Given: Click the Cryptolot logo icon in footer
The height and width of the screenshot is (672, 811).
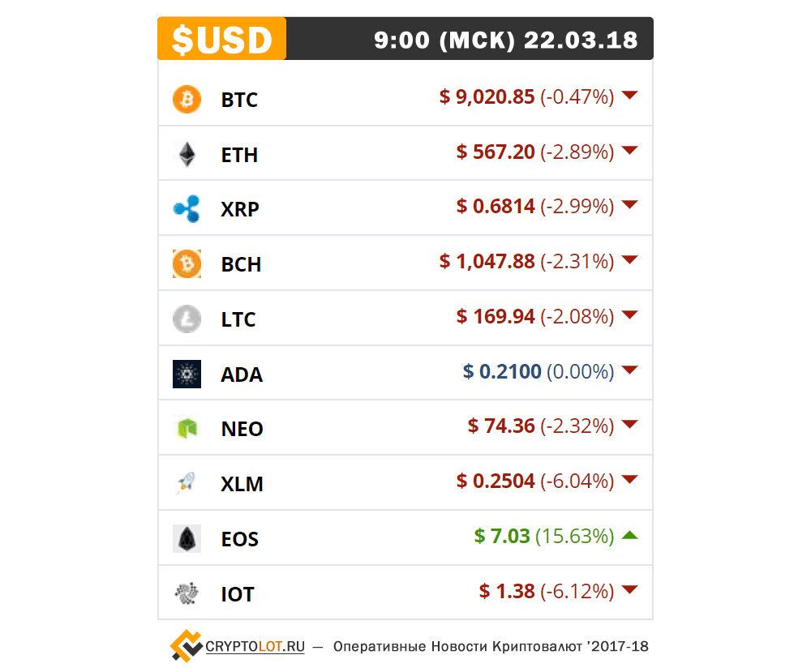Looking at the screenshot, I should [x=187, y=646].
